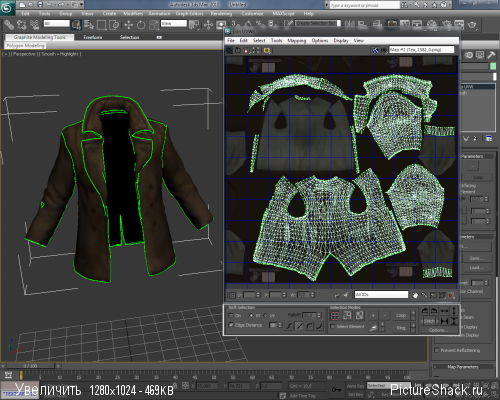Open the selection filter dropdown in main toolbar
This screenshot has height=400, width=500.
tap(57, 24)
